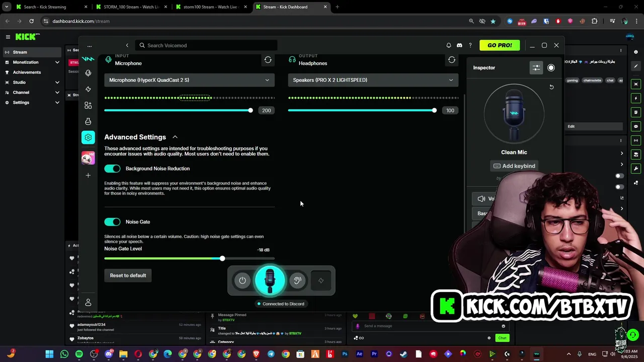Viewport: 644px width, 362px height.
Task: Click the browser address bar
Action: click(x=252, y=21)
